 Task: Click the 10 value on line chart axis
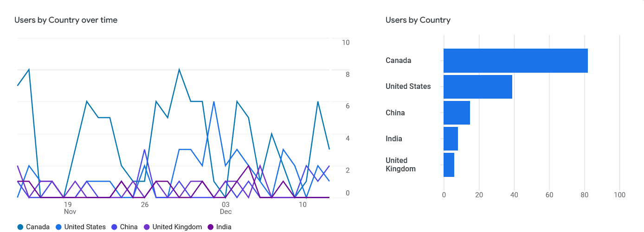coord(346,43)
